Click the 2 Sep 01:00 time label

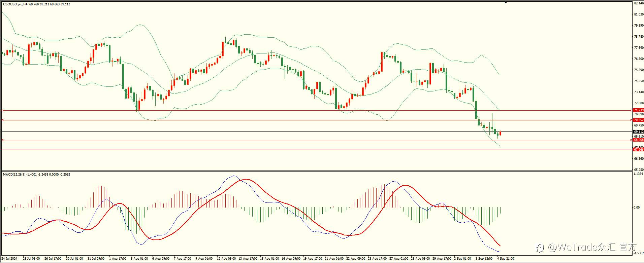point(463,259)
